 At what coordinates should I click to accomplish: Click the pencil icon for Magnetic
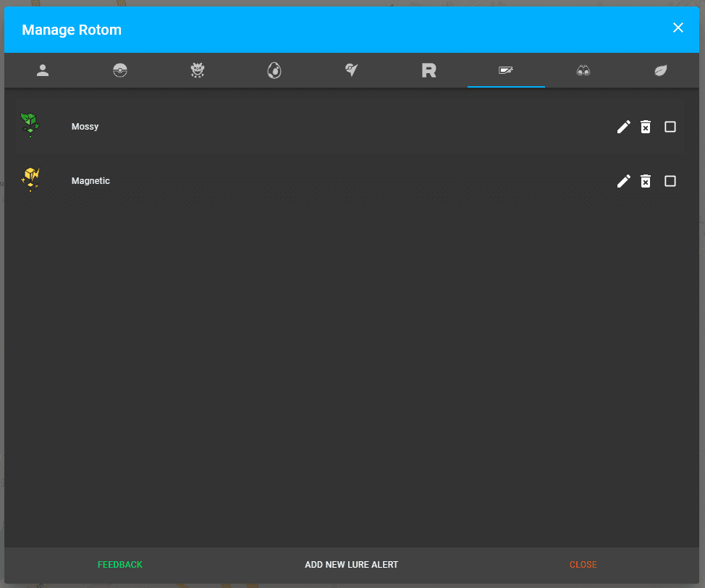click(x=623, y=181)
